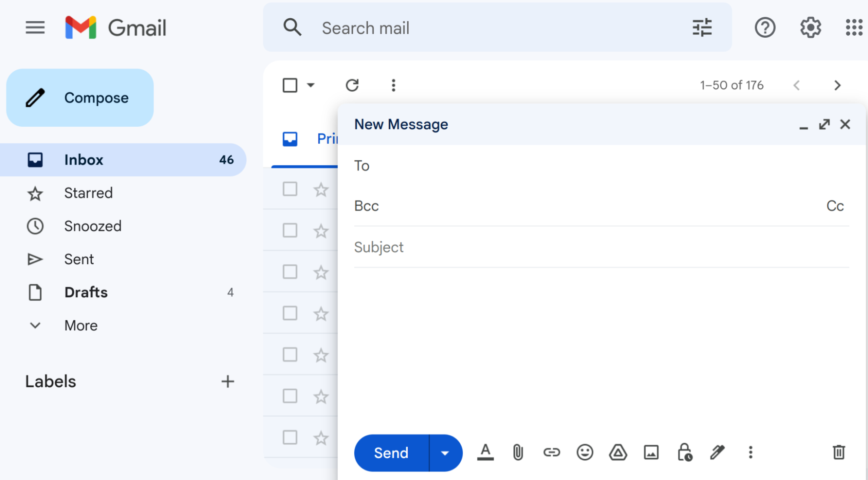The height and width of the screenshot is (480, 868).
Task: Go to older messages page arrow
Action: [x=838, y=85]
